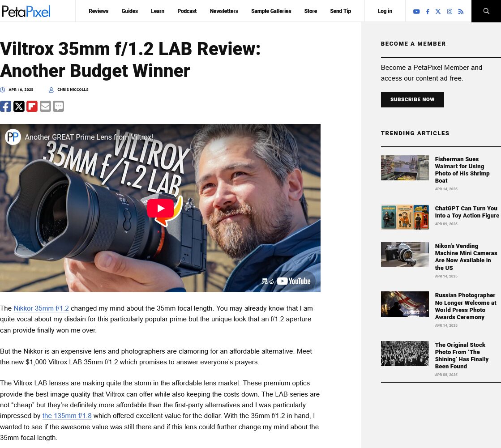Share article by email icon
501x448 pixels.
(45, 106)
